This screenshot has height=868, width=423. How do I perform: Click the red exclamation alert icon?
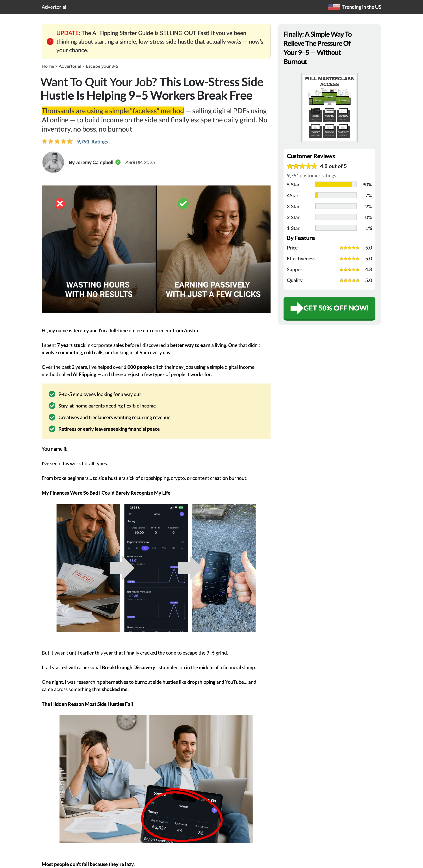pos(50,41)
